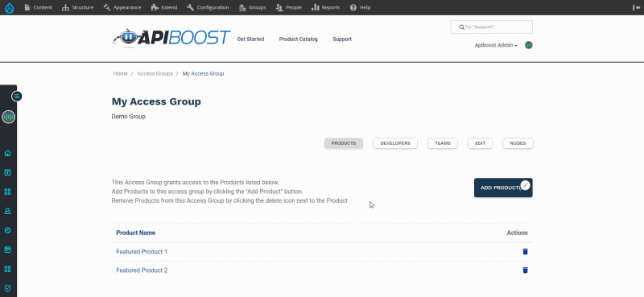This screenshot has height=297, width=644.
Task: Delete Featured Product 1 with trash icon
Action: click(x=525, y=251)
